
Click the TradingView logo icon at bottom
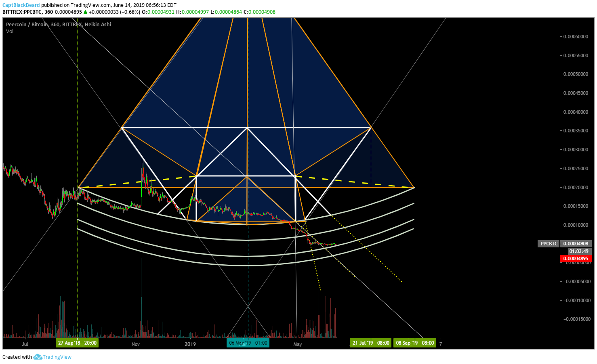[x=38, y=357]
